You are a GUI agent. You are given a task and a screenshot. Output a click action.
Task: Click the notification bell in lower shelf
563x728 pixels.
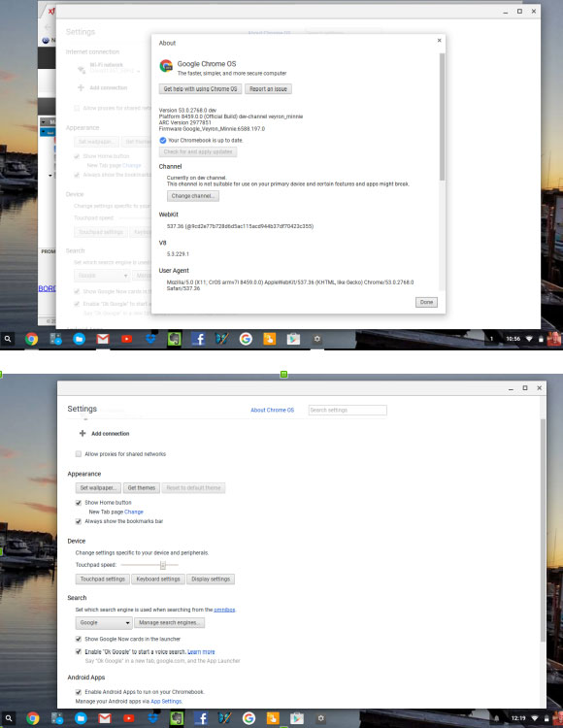pyautogui.click(x=496, y=718)
